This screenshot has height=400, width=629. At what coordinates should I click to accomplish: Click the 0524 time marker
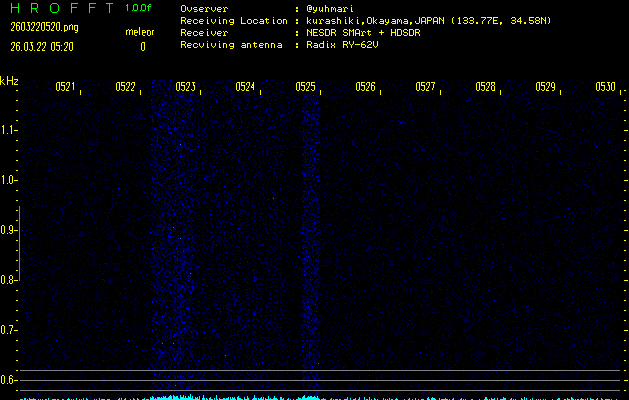(x=245, y=87)
